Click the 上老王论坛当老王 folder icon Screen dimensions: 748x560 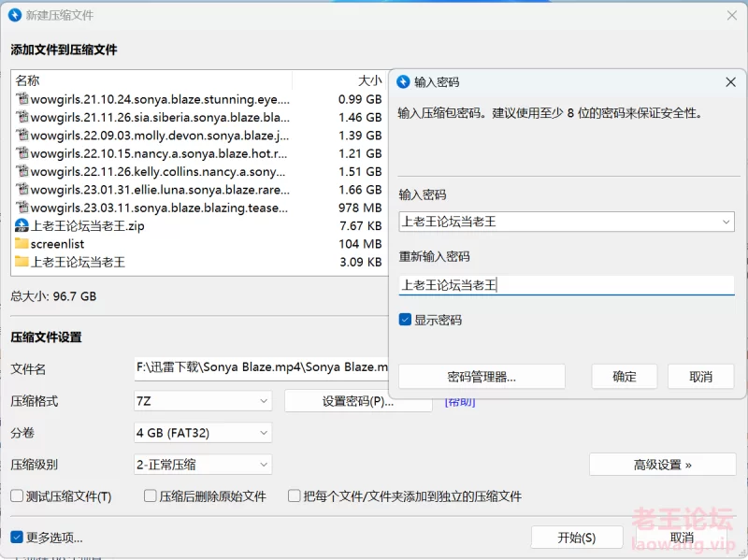[22, 262]
